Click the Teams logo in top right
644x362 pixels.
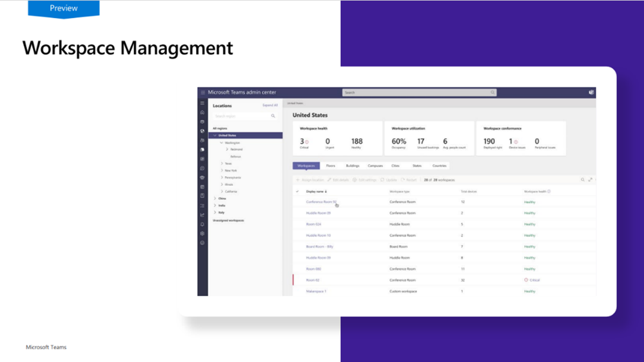click(x=591, y=92)
